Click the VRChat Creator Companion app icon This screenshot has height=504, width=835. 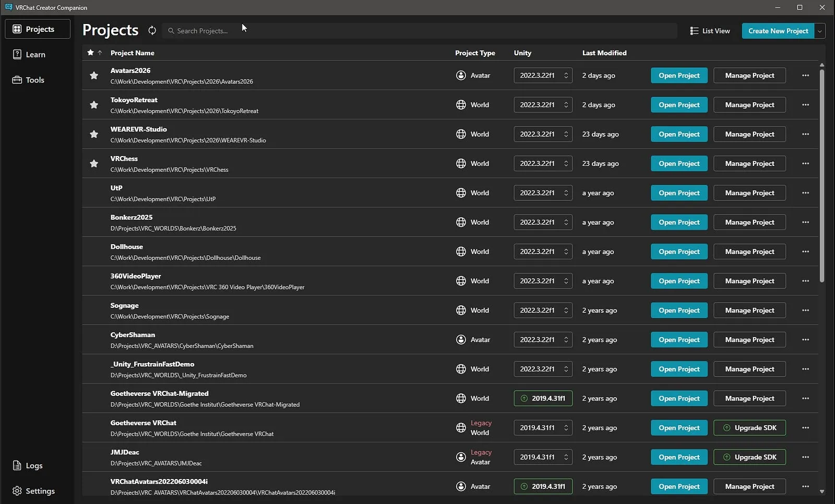coord(8,7)
